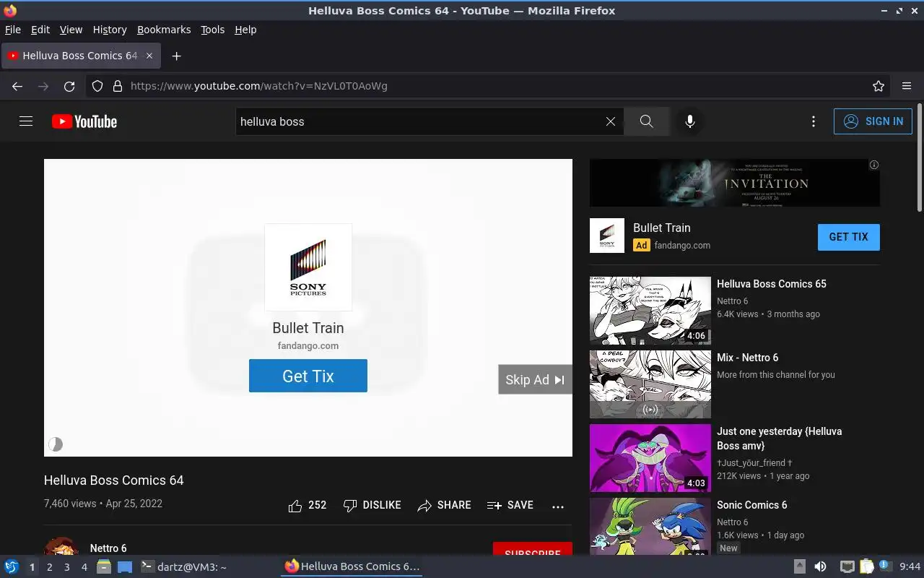
Task: Click the video title Helluva Boss Comics 64
Action: point(114,480)
